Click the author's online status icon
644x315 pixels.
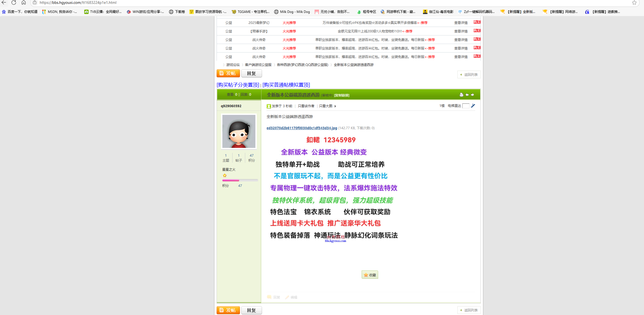click(x=269, y=106)
